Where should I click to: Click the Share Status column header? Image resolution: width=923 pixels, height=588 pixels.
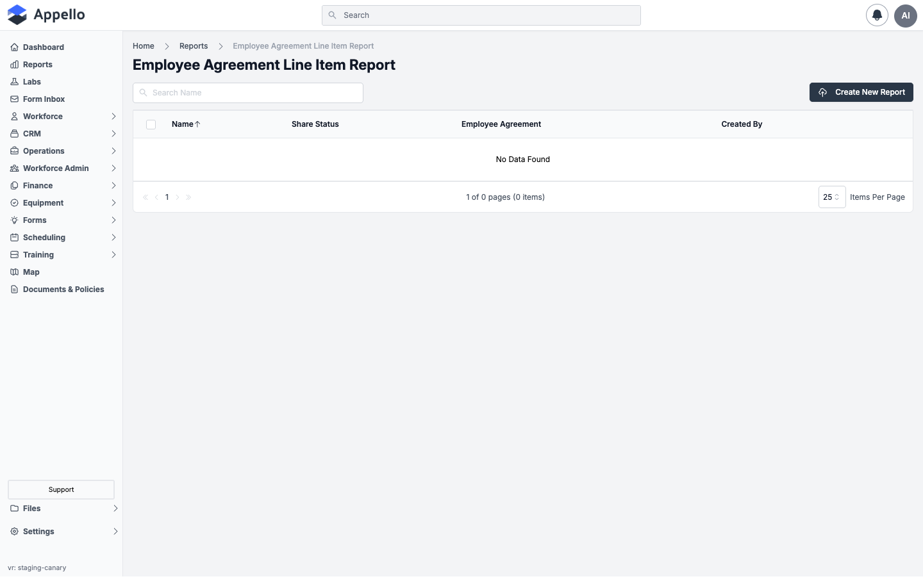[x=315, y=124]
